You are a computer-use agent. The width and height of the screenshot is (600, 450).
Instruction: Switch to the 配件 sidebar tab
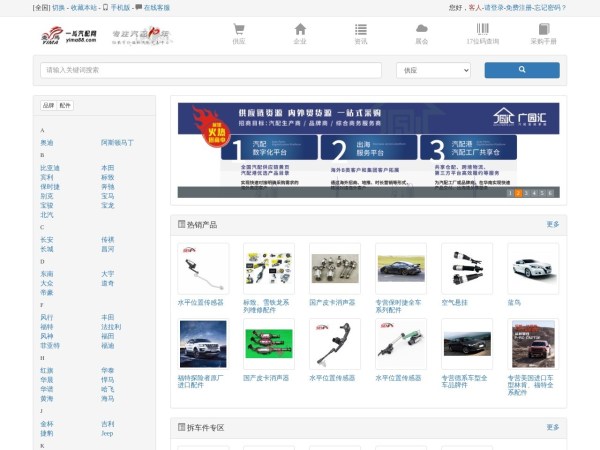(65, 105)
